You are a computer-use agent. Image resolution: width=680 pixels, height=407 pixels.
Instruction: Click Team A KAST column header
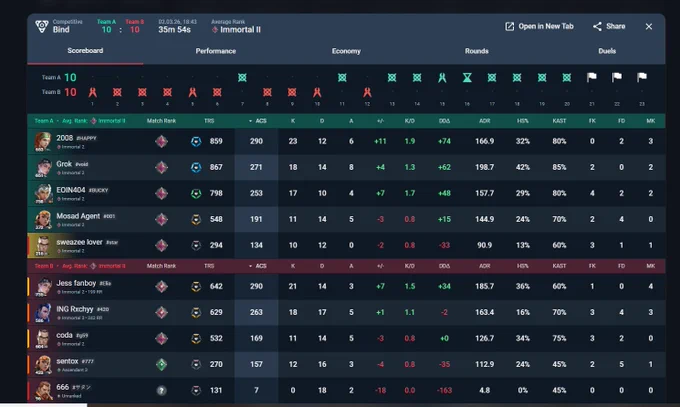[x=559, y=121]
